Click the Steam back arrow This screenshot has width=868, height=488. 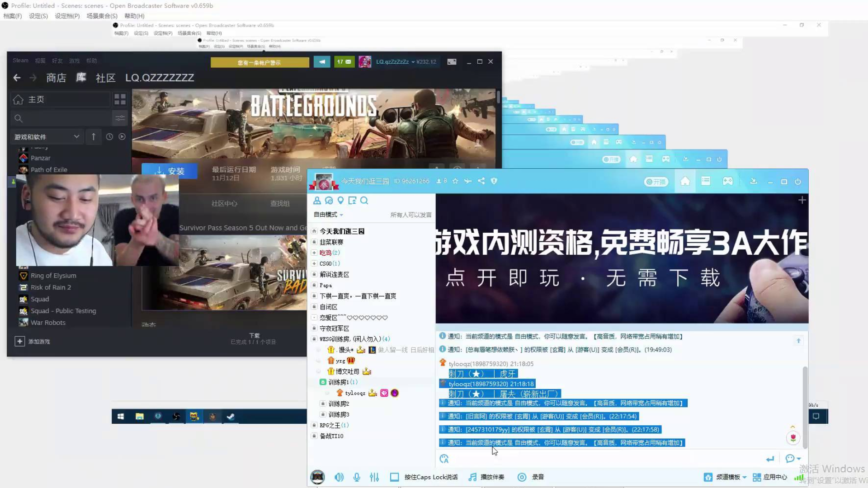tap(17, 78)
